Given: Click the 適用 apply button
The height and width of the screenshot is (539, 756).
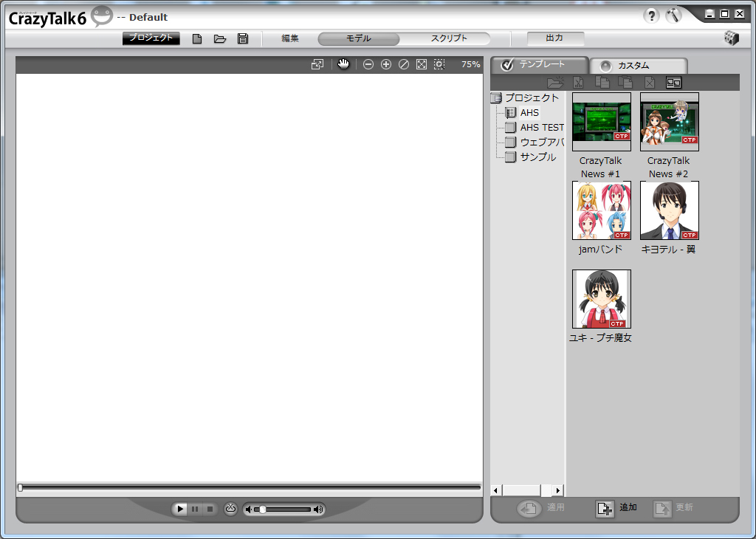Looking at the screenshot, I should pos(541,508).
